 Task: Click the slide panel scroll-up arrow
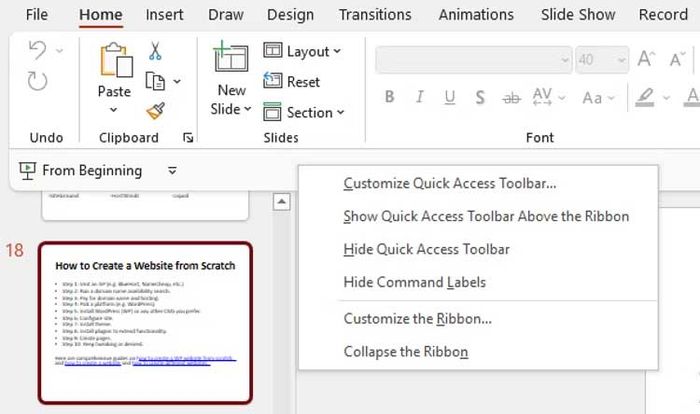coord(281,201)
